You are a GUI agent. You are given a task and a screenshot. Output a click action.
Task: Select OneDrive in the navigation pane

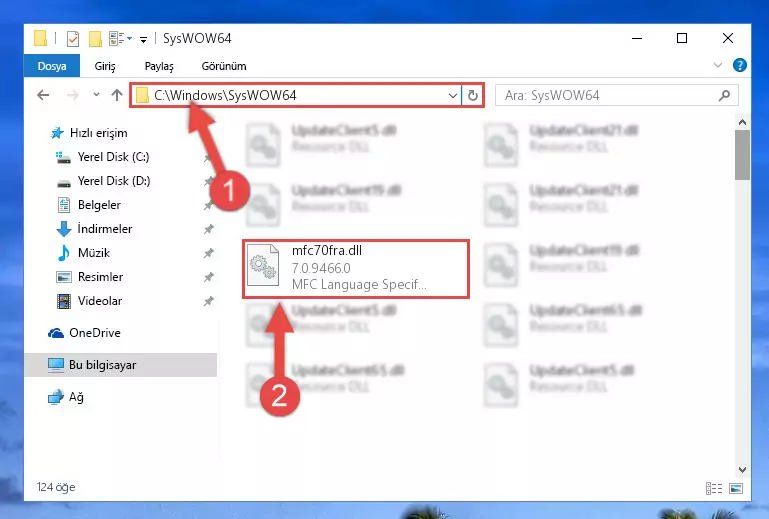(95, 333)
